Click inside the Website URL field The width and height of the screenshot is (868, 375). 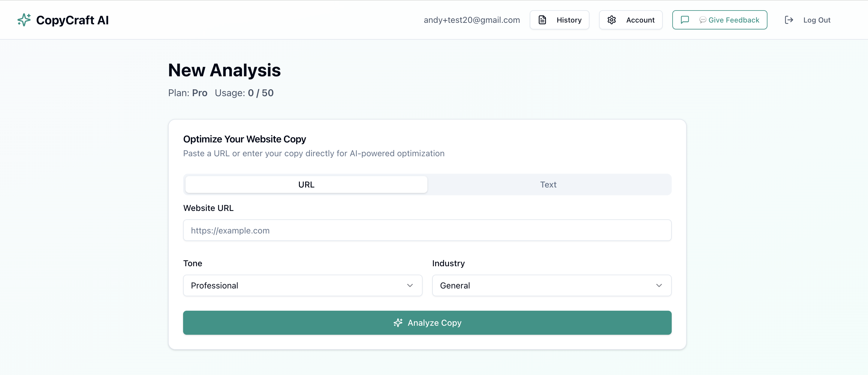click(x=427, y=230)
